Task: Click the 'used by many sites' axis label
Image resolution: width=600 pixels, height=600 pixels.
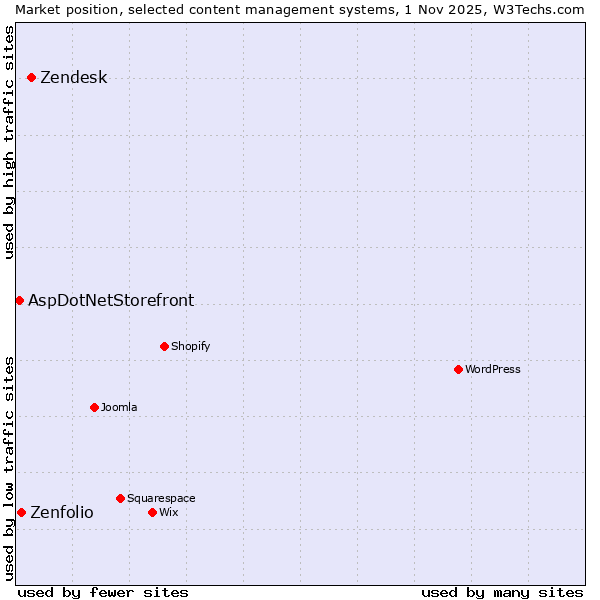Action: coord(502,592)
